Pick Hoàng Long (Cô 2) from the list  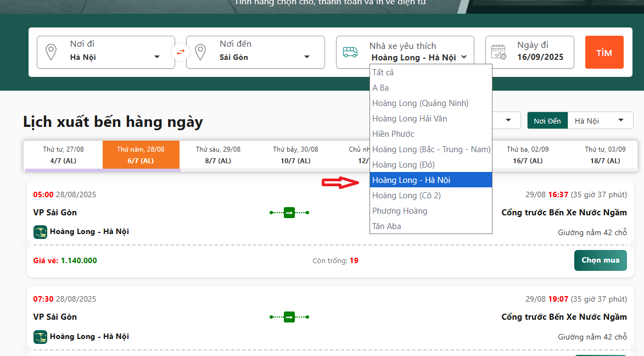coord(406,196)
